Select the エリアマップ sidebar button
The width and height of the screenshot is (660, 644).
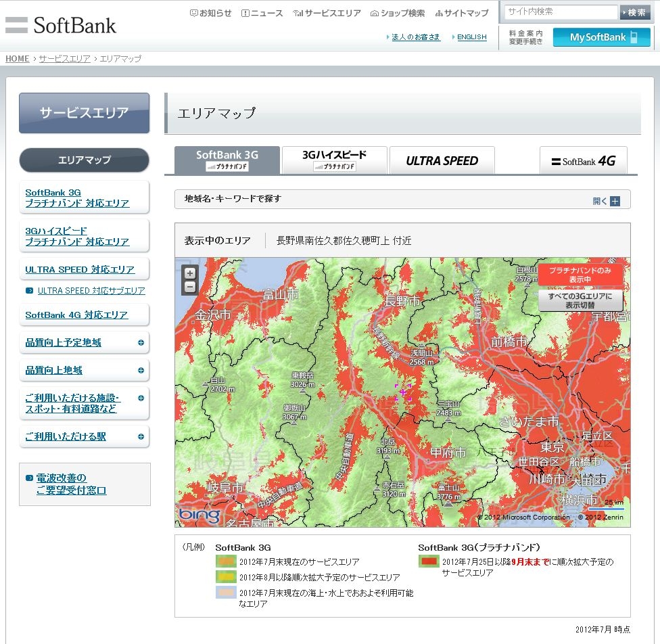[84, 160]
